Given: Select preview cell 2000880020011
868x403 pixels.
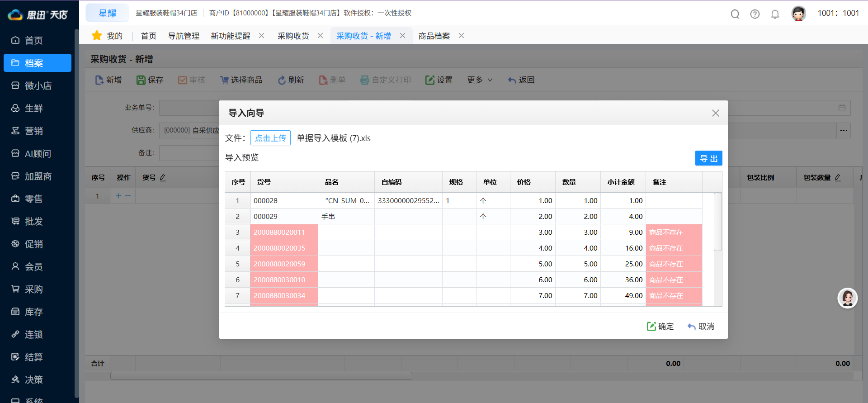Looking at the screenshot, I should (284, 232).
